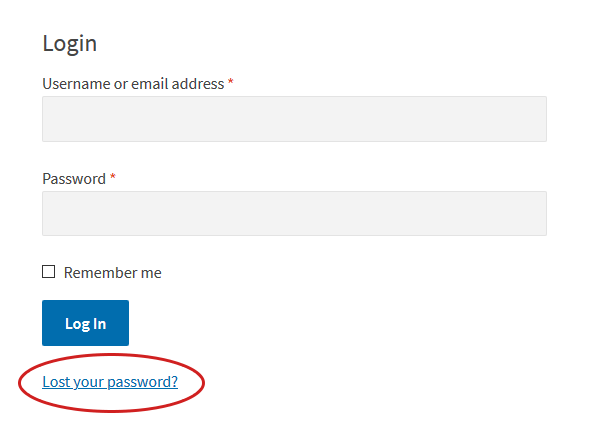
Task: Enable the square box before Remember me
Action: 49,272
